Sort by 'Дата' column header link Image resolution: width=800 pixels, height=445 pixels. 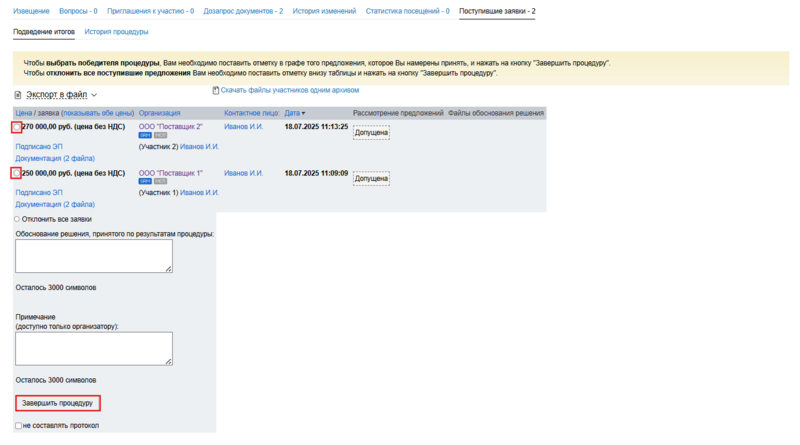coord(292,113)
